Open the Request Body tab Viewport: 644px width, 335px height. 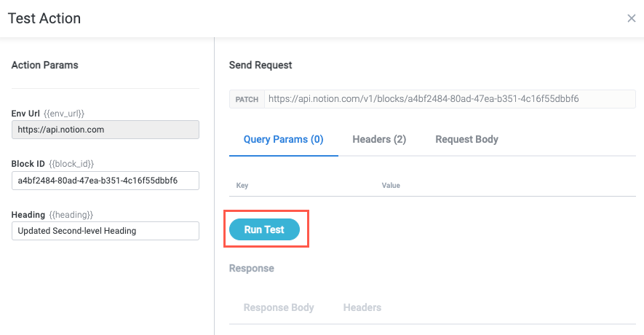click(466, 139)
